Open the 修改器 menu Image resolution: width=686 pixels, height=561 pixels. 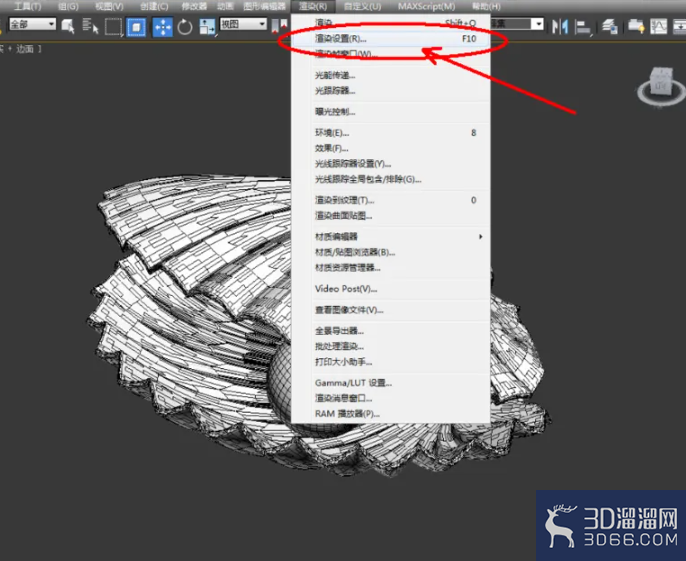coord(194,7)
